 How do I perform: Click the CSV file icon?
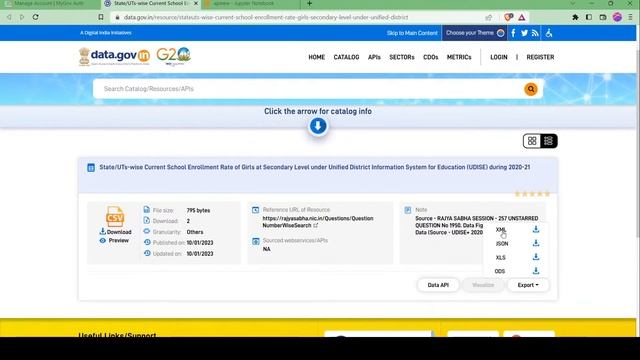click(115, 216)
